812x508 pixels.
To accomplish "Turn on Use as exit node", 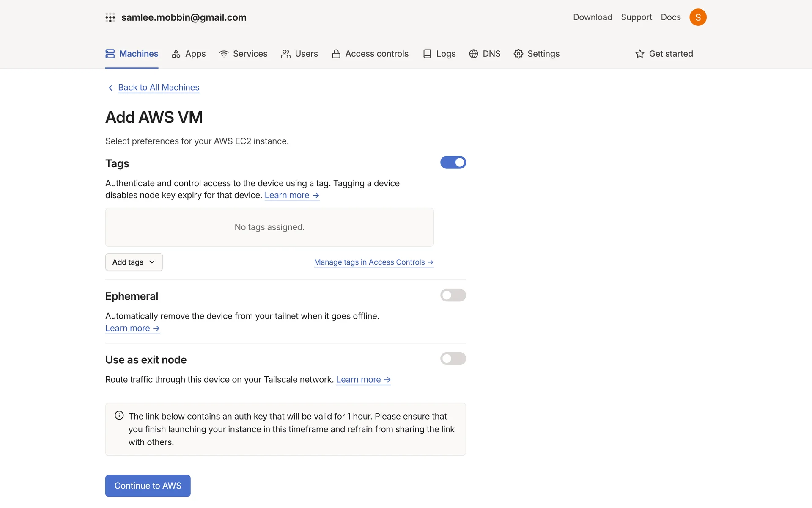I will (x=453, y=359).
